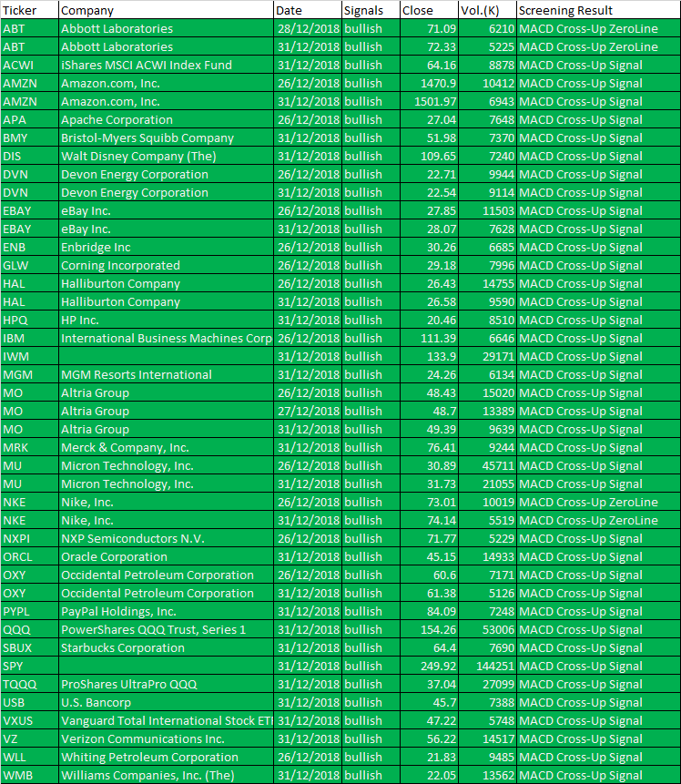Select the Ticker column header

coord(29,10)
